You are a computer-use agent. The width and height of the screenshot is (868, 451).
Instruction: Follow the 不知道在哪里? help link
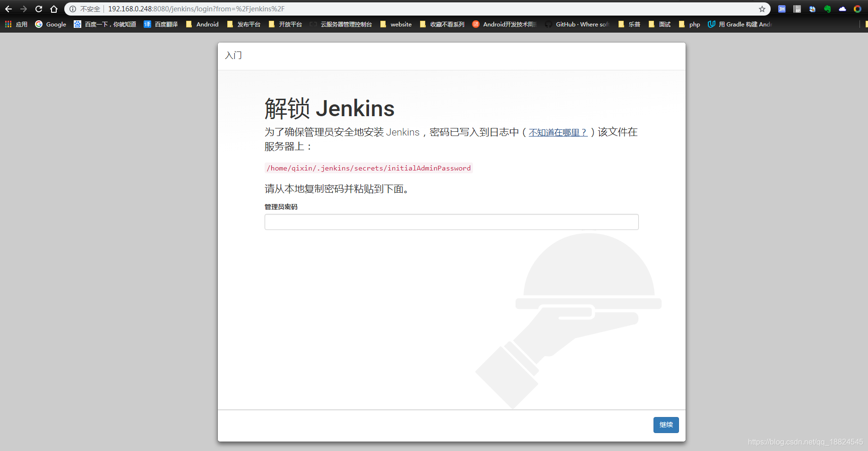558,133
